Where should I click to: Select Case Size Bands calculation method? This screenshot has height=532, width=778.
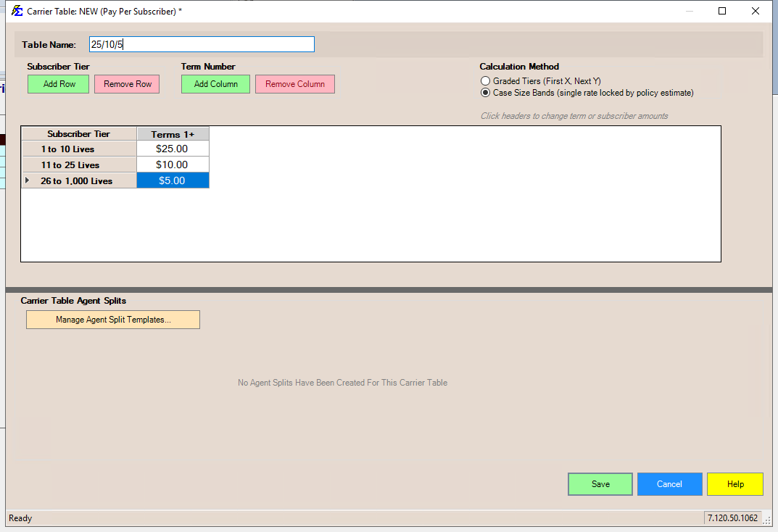click(x=486, y=93)
